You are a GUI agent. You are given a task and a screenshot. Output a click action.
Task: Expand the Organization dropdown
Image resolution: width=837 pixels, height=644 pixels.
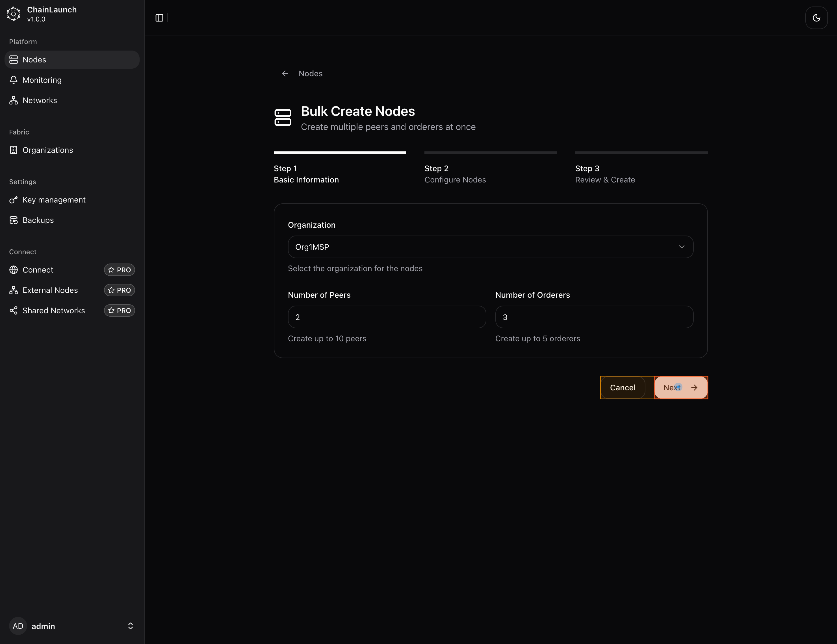490,247
